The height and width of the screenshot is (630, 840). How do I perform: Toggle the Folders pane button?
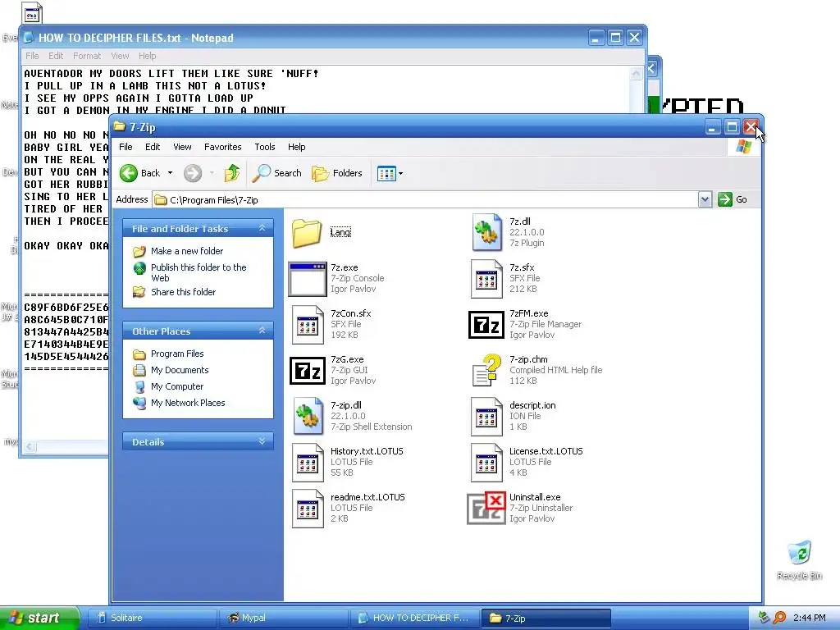[x=337, y=173]
